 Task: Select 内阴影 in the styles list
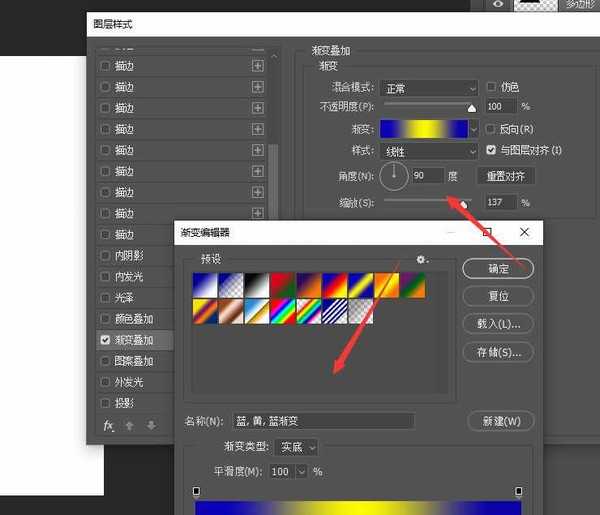pos(128,256)
